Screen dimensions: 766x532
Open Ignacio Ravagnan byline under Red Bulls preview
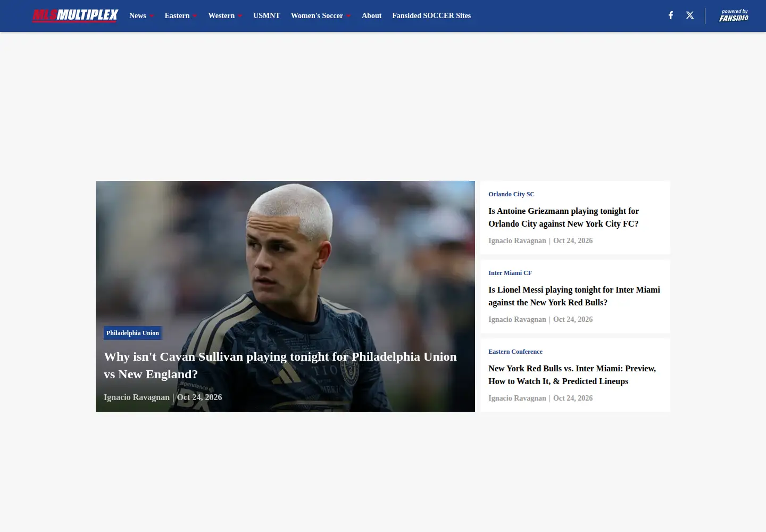(517, 398)
